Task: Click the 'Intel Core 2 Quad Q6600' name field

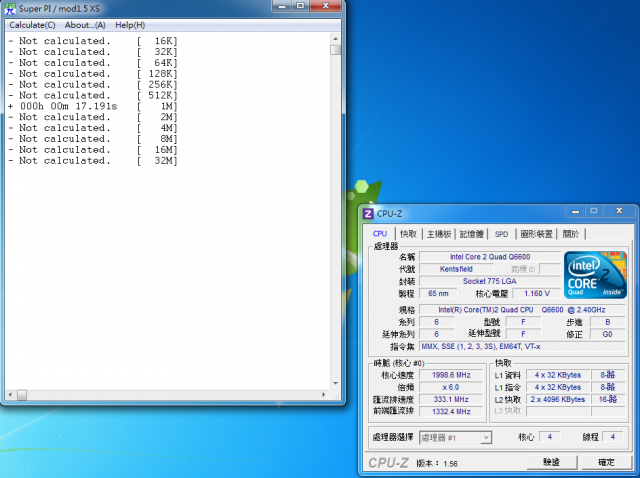Action: pos(490,257)
